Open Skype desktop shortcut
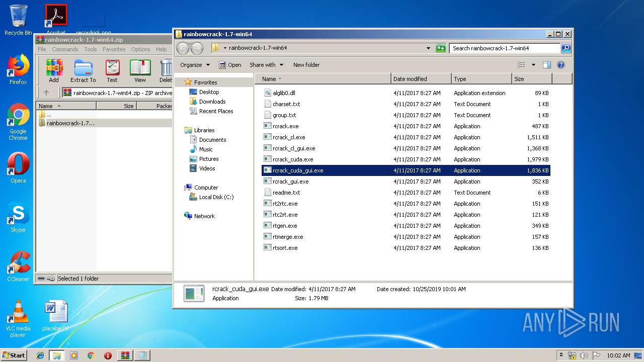This screenshot has width=644, height=362. coord(18,217)
